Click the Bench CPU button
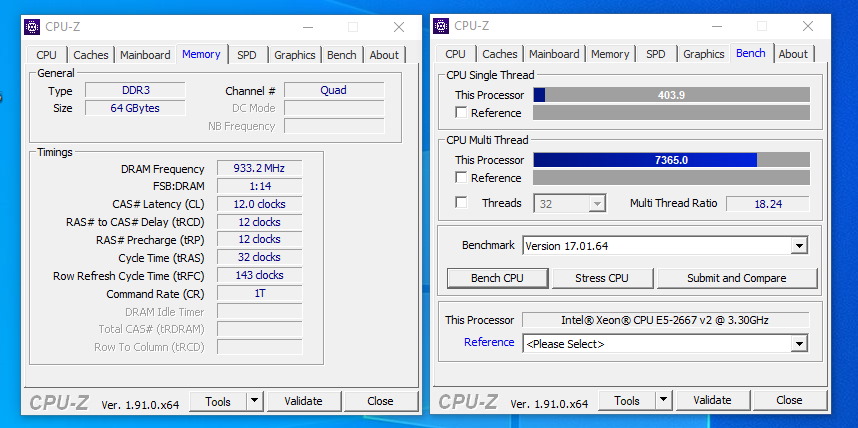Screen dimensions: 858x428 pos(497,278)
